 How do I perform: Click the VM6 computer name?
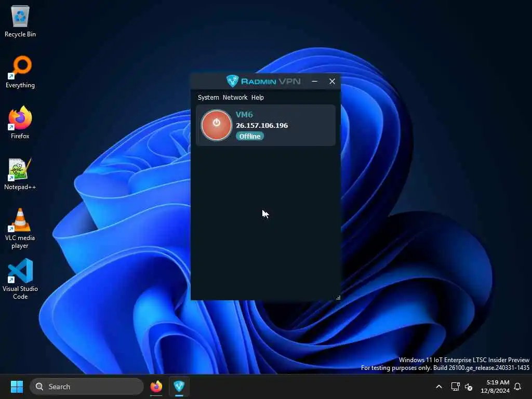244,114
